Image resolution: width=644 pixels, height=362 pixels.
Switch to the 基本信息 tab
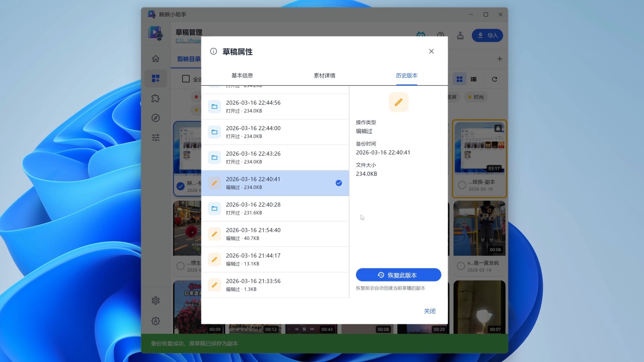[x=242, y=75]
